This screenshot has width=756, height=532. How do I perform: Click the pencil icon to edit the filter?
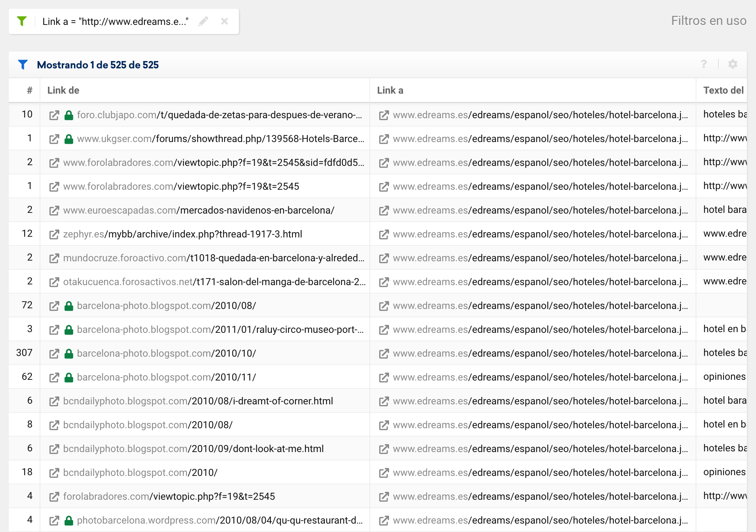coord(203,21)
